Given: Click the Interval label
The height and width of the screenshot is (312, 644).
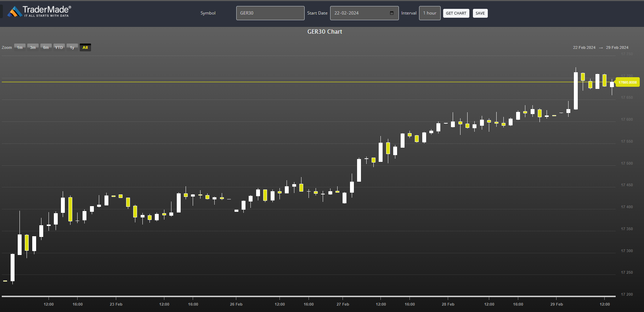Looking at the screenshot, I should point(409,13).
